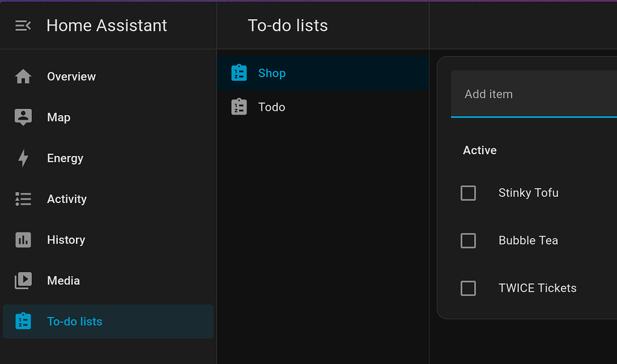Image resolution: width=617 pixels, height=364 pixels.
Task: Check off Stinky Tofu
Action: 468,193
